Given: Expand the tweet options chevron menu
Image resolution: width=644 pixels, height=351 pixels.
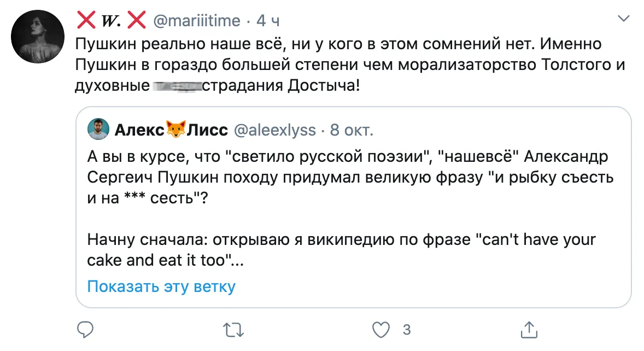Looking at the screenshot, I should tap(623, 20).
